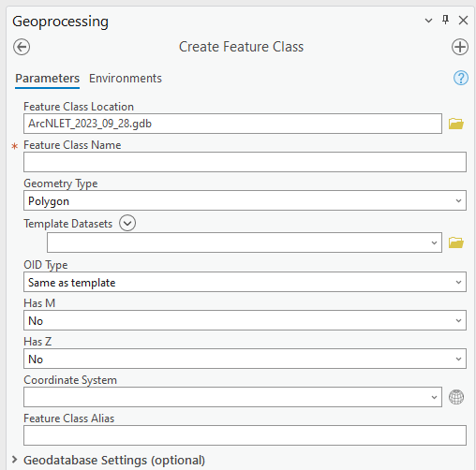Expand Template Datasets circular chevron
The image size is (476, 470).
pyautogui.click(x=127, y=223)
